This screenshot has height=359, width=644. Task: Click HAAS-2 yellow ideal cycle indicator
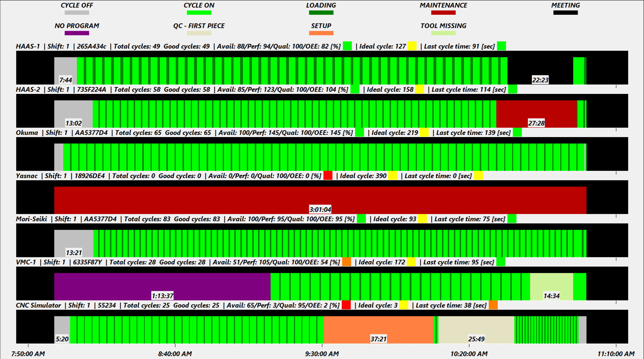pyautogui.click(x=420, y=89)
